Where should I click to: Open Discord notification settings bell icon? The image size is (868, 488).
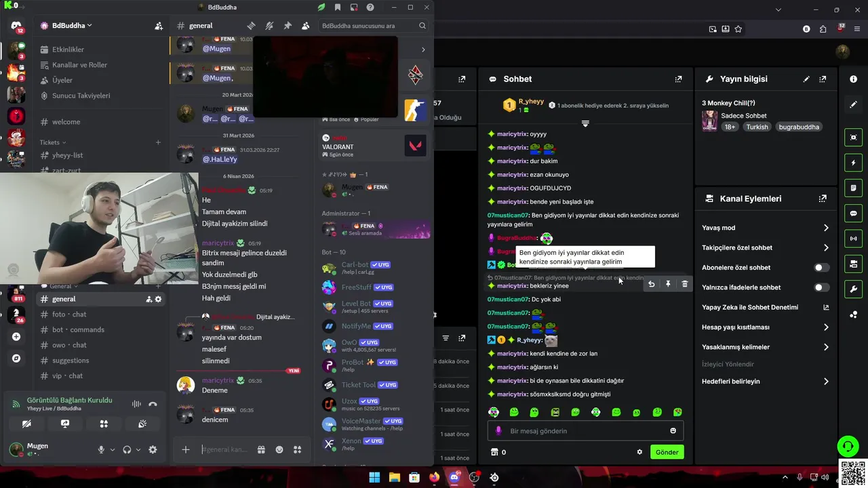pos(269,26)
